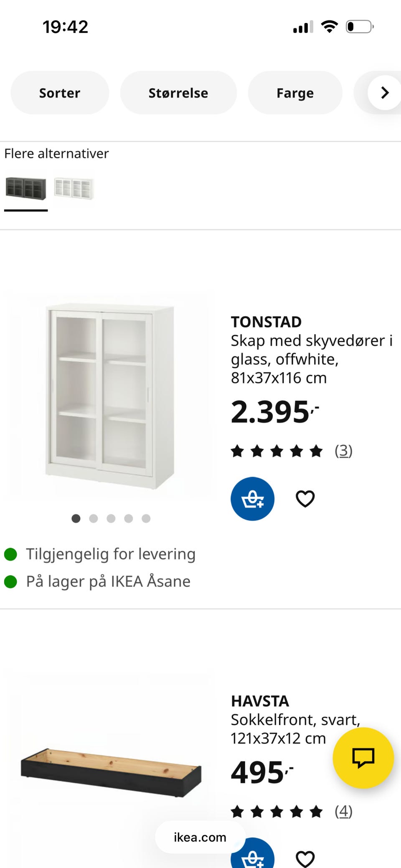
Task: Go to the last TONSTAD image dot
Action: [x=146, y=518]
